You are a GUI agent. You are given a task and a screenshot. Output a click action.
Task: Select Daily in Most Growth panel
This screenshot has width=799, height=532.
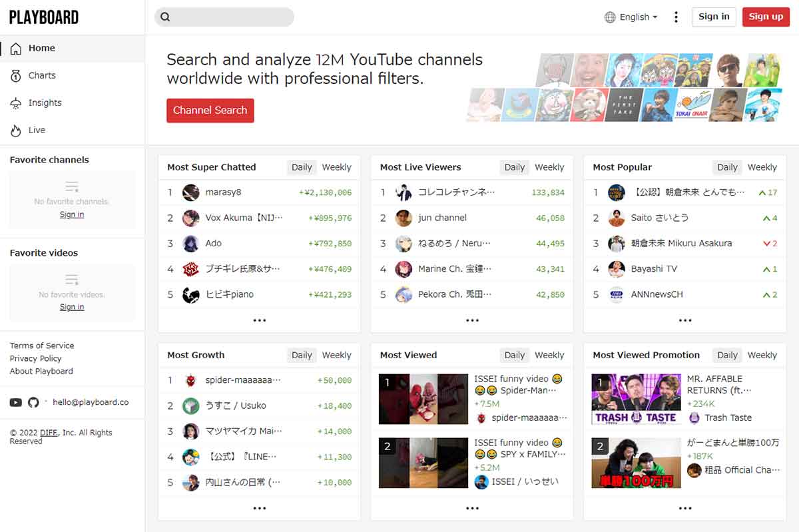302,355
